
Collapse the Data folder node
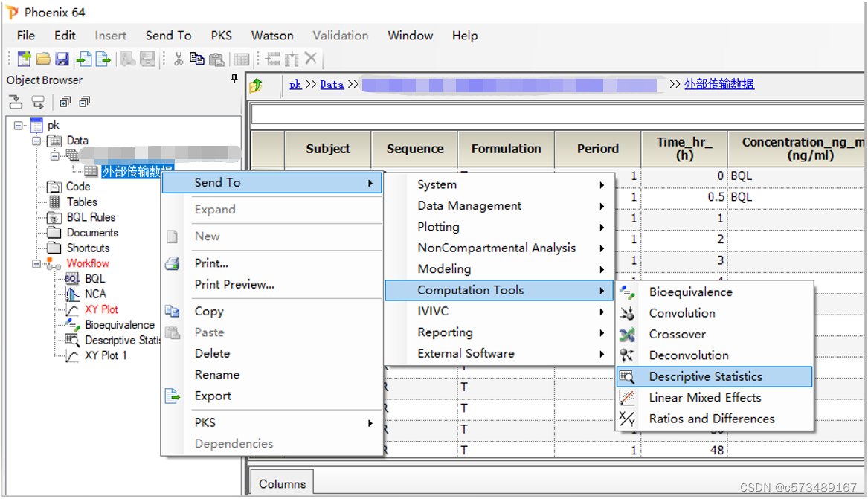click(36, 141)
